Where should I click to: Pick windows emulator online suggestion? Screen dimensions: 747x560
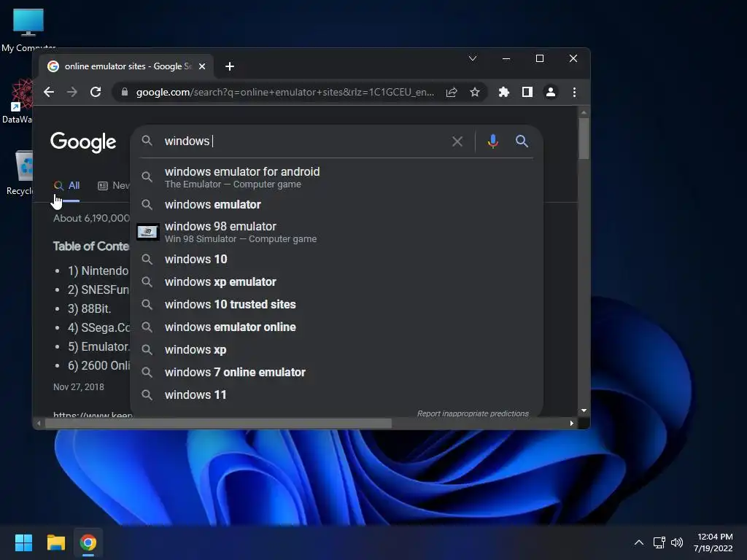[336, 327]
